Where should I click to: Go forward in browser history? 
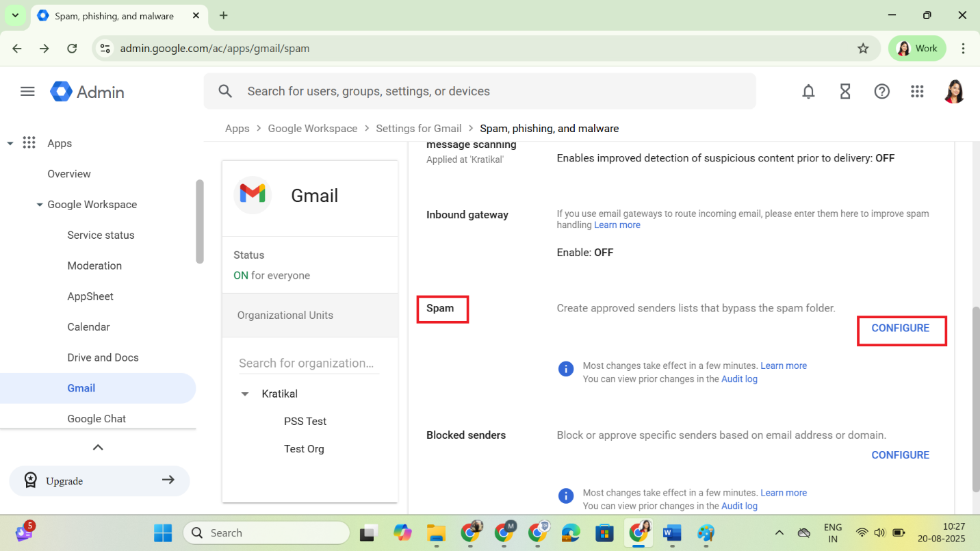[x=44, y=49]
